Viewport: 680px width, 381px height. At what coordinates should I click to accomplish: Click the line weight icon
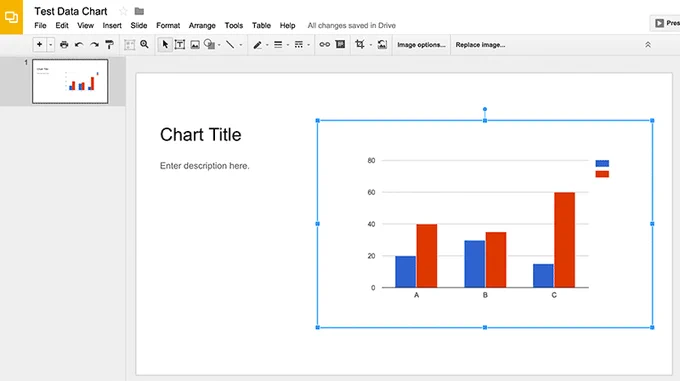point(278,44)
